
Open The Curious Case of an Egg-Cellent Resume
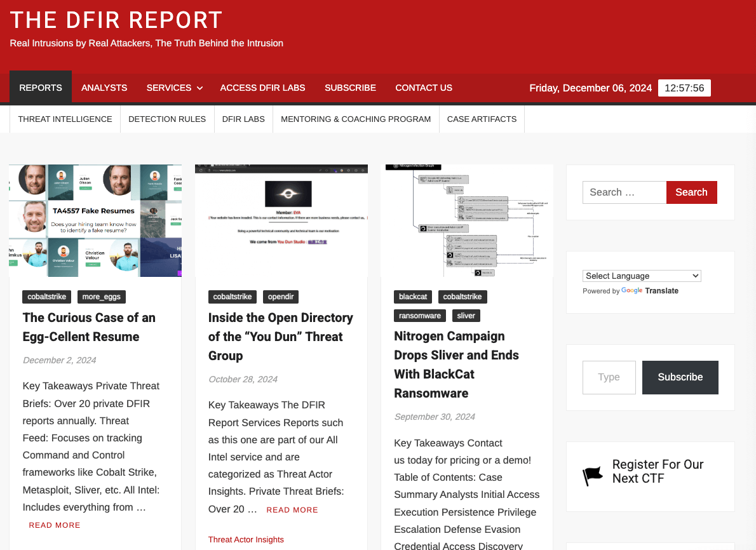point(89,327)
